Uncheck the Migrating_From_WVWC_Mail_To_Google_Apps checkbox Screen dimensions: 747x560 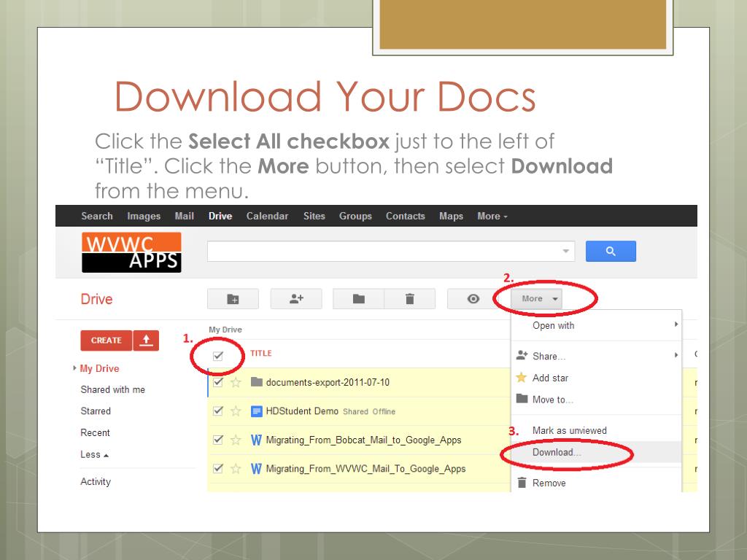218,469
